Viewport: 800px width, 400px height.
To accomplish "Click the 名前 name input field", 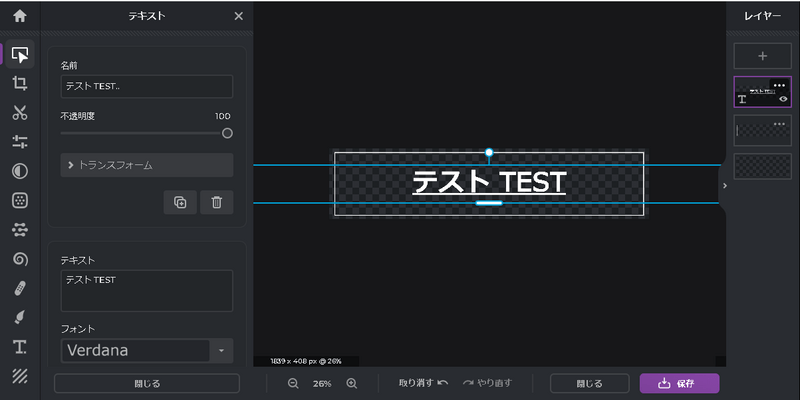I will (x=146, y=87).
